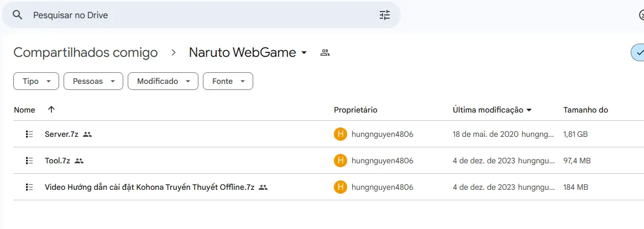The width and height of the screenshot is (644, 229).
Task: Click owner hungnguyen4806 in Video Hướng dẫn row
Action: coord(383,187)
